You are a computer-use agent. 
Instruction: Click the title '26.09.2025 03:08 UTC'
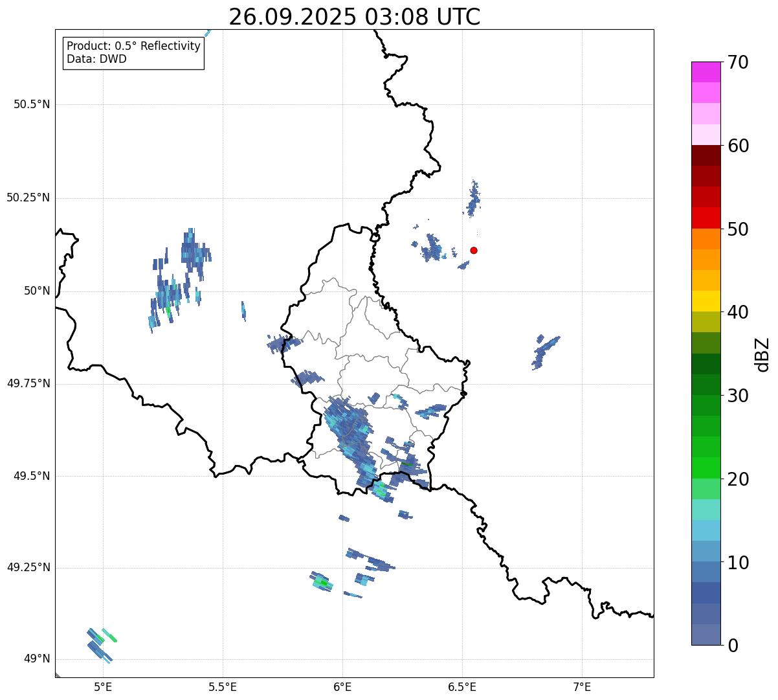[x=355, y=17]
